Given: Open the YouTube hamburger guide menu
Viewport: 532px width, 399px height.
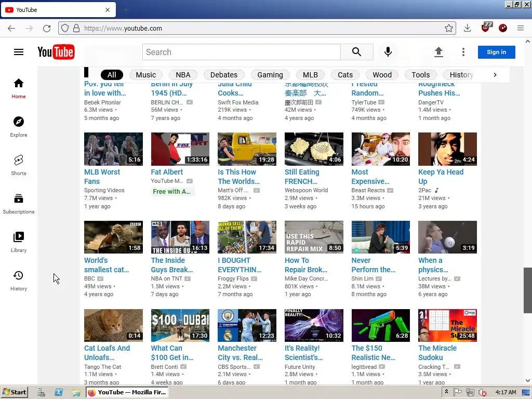Looking at the screenshot, I should pyautogui.click(x=19, y=52).
